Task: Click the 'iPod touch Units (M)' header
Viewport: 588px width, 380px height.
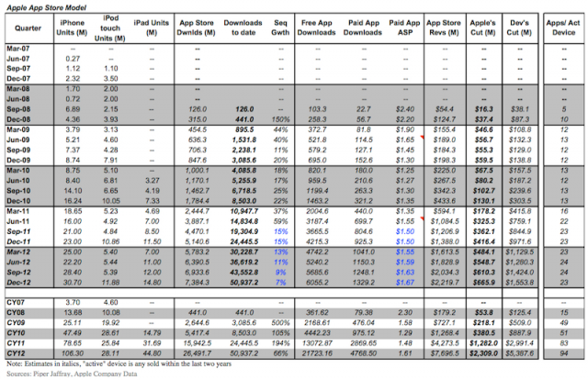Action: (110, 28)
